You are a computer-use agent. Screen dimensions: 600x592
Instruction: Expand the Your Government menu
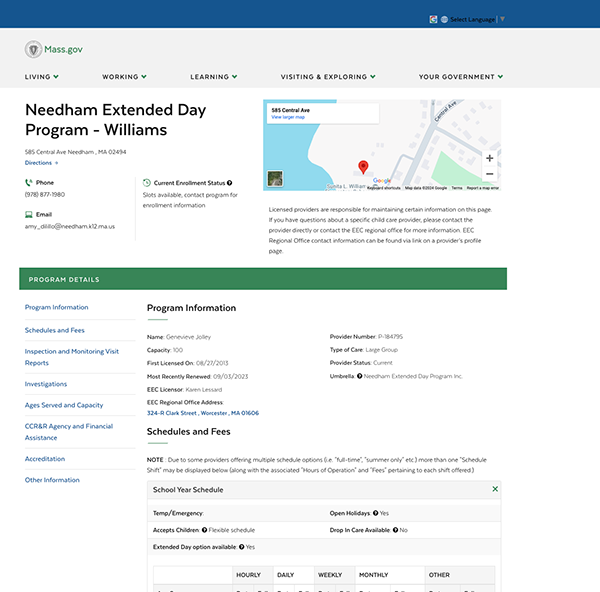tap(461, 77)
